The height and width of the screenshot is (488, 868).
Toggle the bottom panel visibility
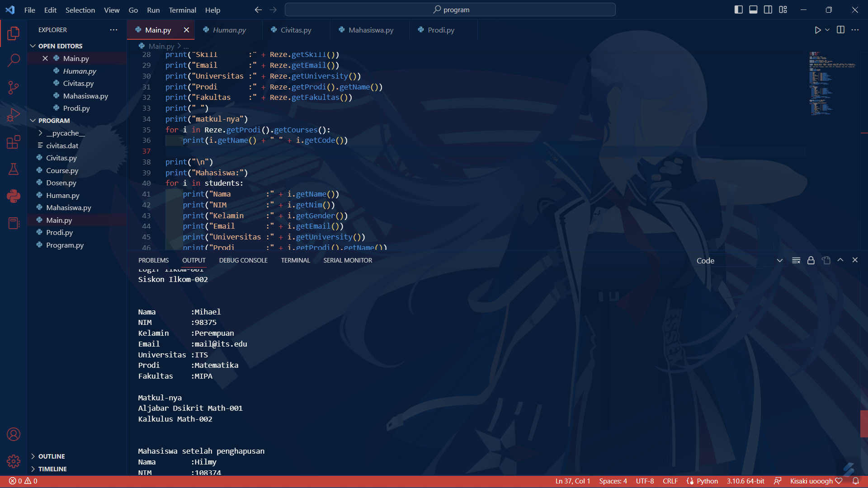click(x=753, y=9)
